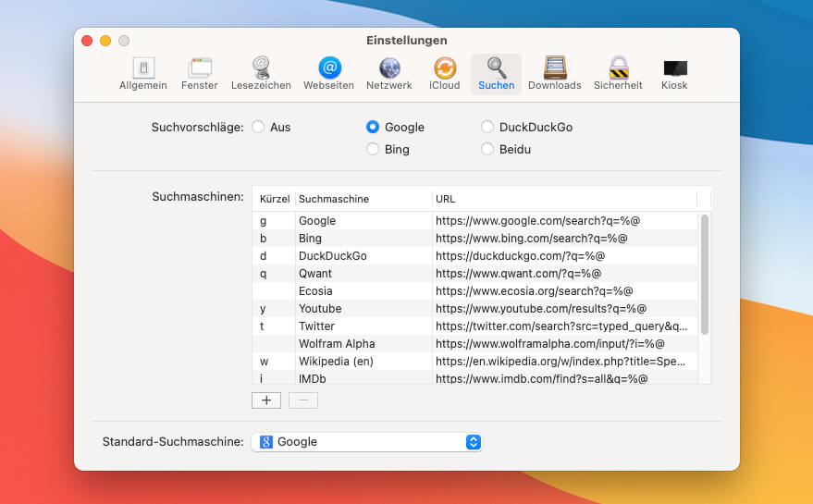This screenshot has width=813, height=504.
Task: Select the Youtube search engine row
Action: [474, 309]
